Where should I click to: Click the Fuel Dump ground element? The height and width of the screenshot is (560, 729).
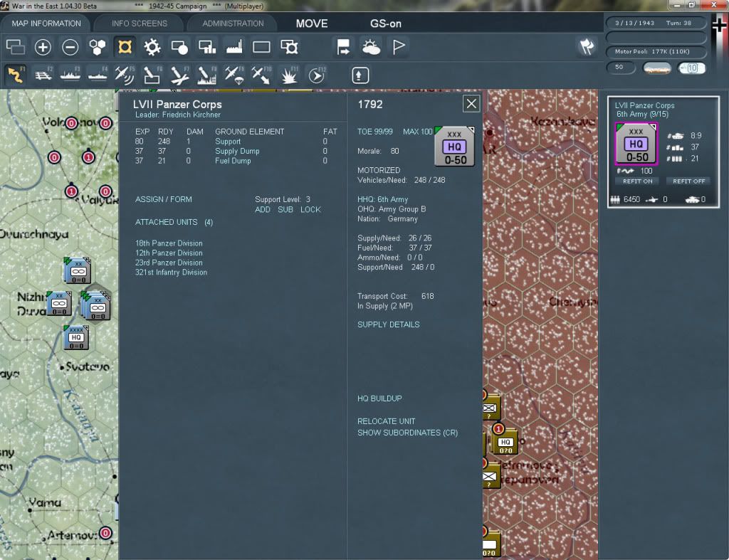[233, 161]
